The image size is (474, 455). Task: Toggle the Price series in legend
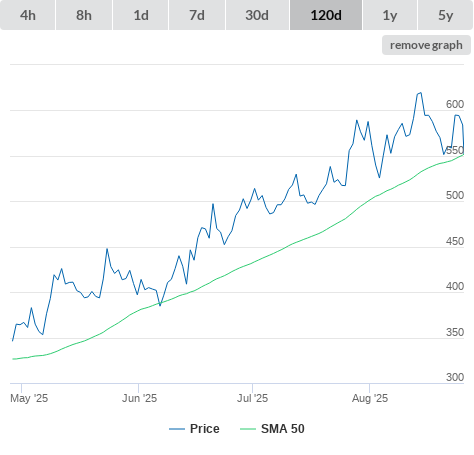tap(205, 429)
